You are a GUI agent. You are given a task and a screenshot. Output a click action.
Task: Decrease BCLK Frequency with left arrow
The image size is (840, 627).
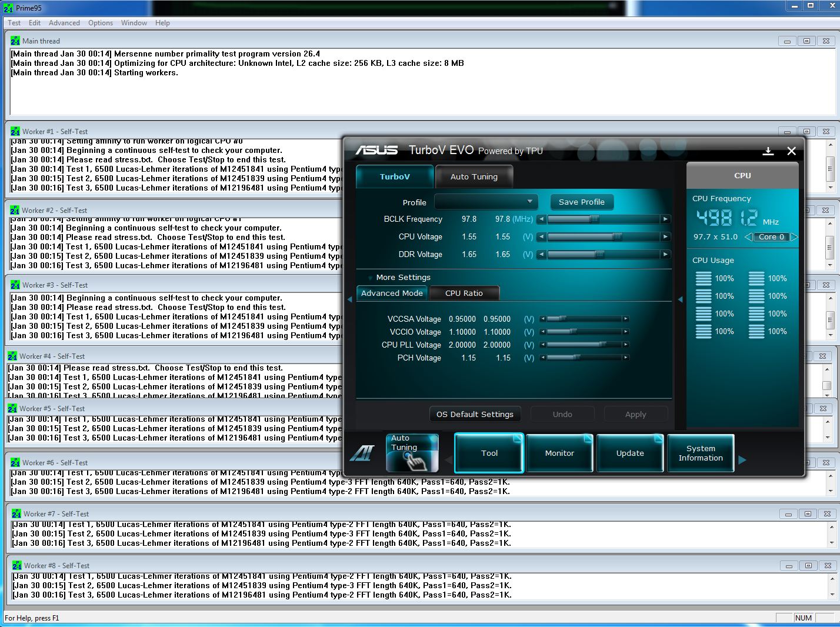pos(541,219)
